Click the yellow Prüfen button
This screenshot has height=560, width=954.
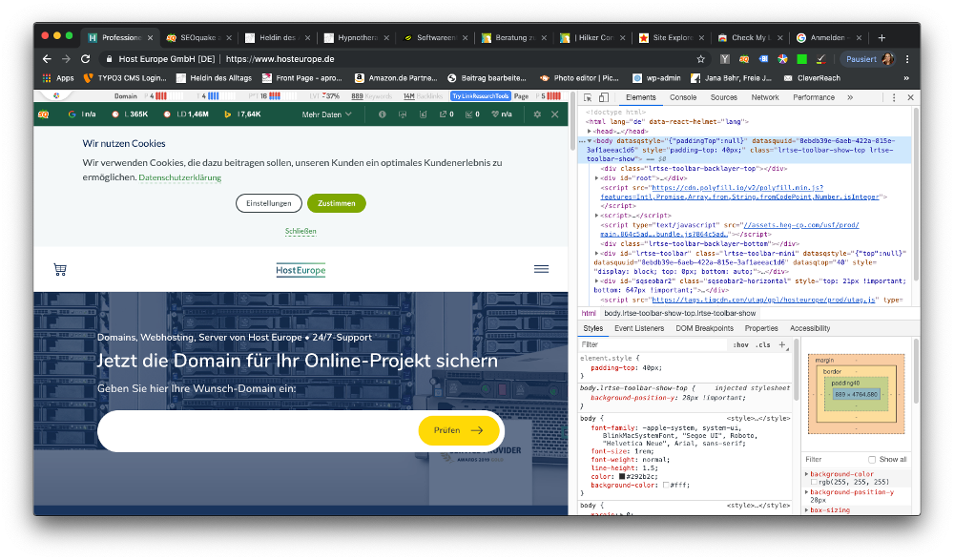(x=459, y=430)
